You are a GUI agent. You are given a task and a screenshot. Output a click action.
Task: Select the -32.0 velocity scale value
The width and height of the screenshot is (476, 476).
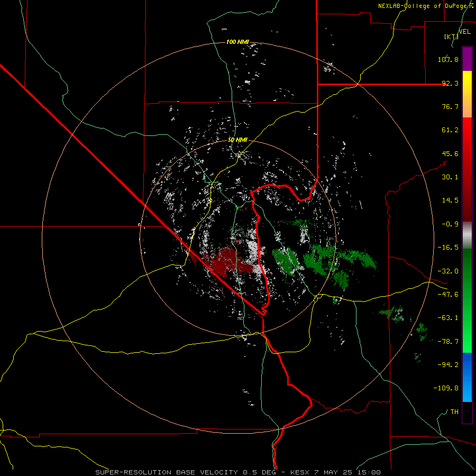448,271
